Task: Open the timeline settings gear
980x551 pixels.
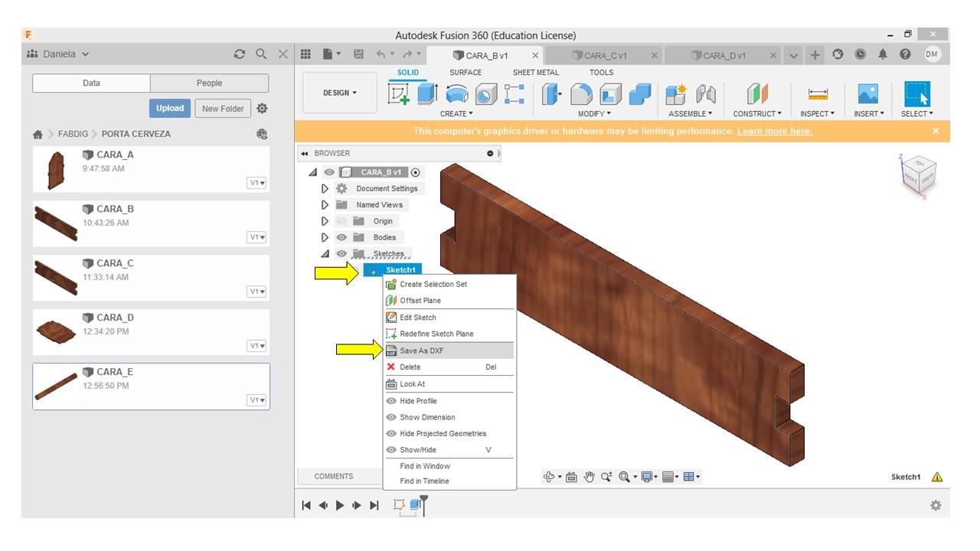Action: [x=936, y=505]
